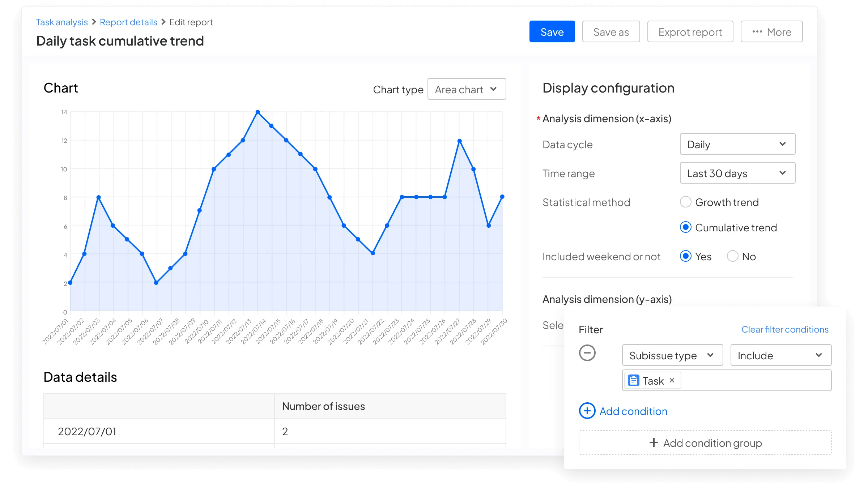Choose No for included weekend

pos(733,256)
